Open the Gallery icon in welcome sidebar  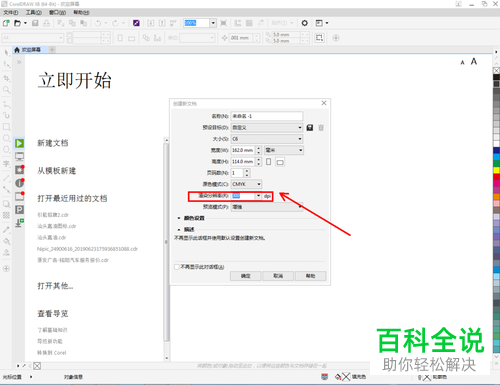[x=19, y=196]
